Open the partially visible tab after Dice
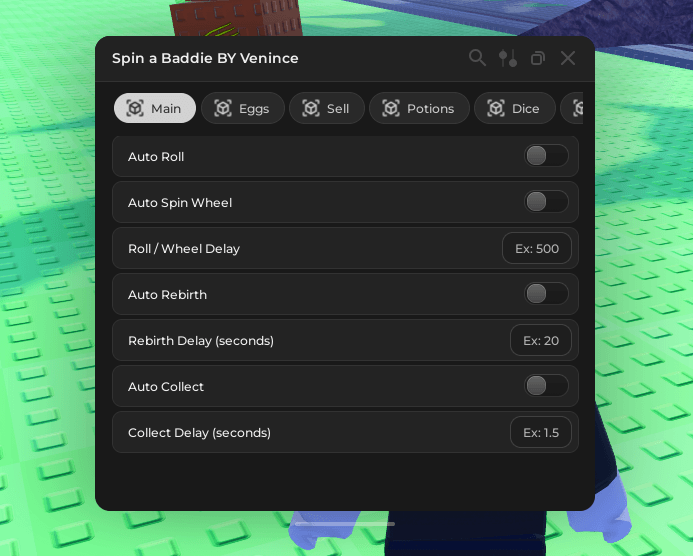 [x=572, y=108]
